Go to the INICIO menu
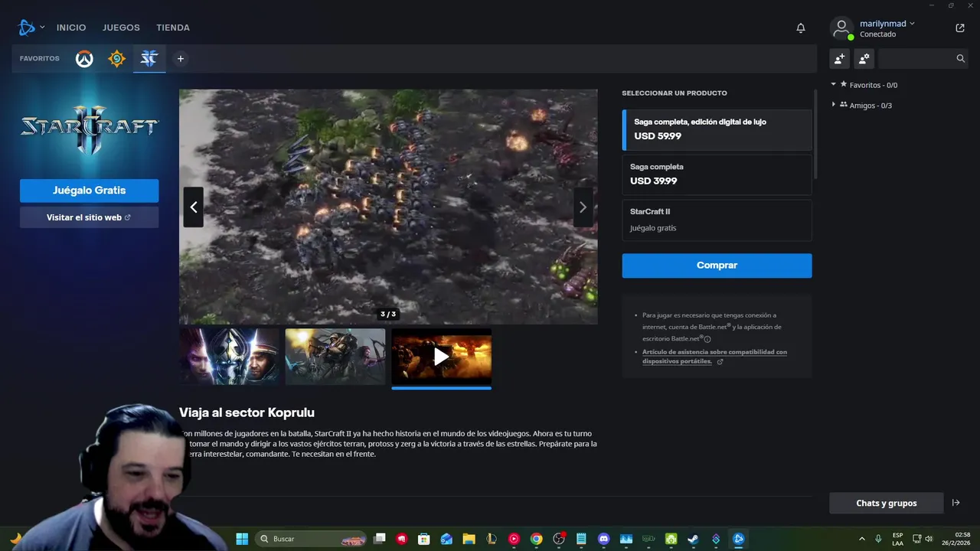Image resolution: width=980 pixels, height=551 pixels. 71,28
